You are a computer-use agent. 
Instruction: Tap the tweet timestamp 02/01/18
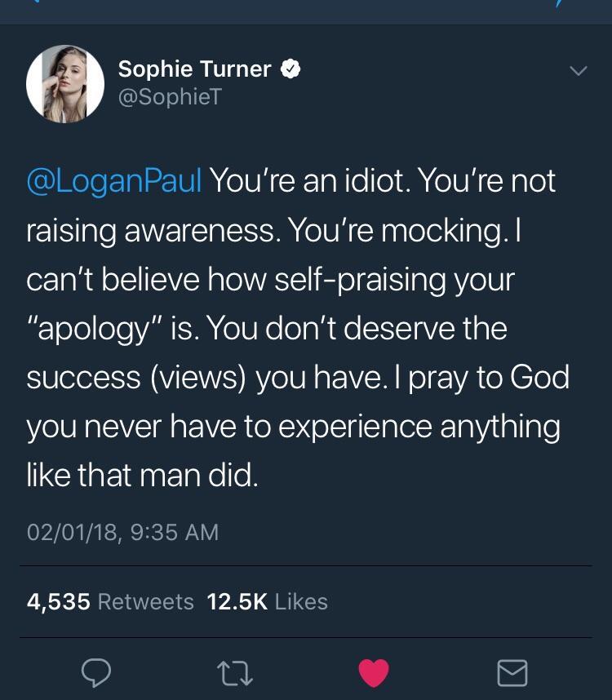[x=121, y=532]
